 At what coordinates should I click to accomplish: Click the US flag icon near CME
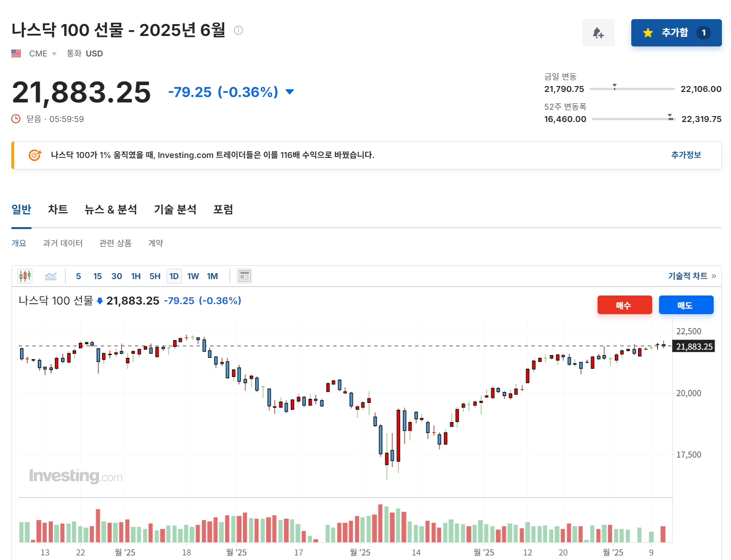16,53
